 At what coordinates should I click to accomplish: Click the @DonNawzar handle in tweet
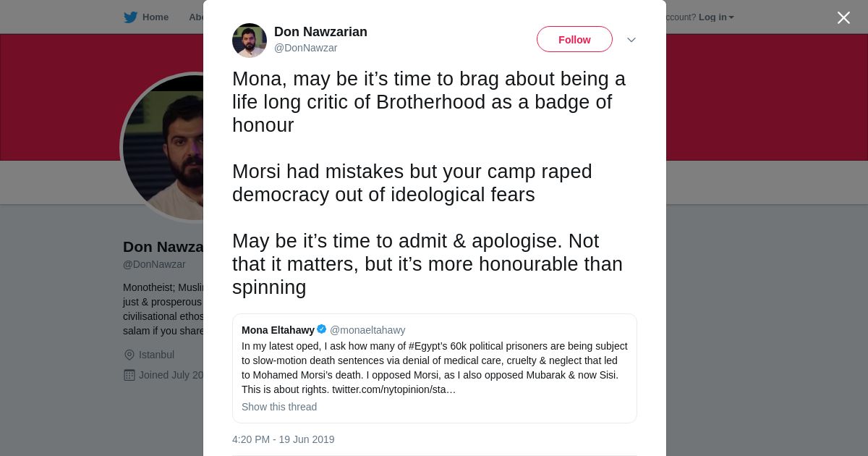click(x=305, y=48)
